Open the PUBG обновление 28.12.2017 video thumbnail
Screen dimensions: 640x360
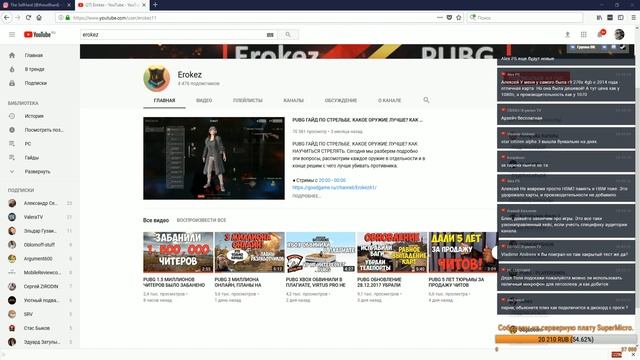point(392,252)
